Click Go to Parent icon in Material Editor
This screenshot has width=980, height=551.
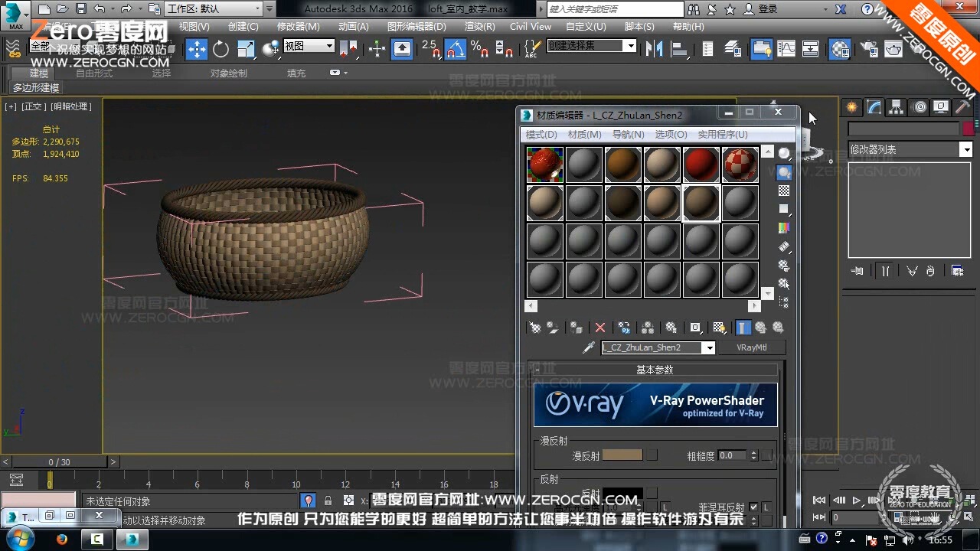click(760, 328)
